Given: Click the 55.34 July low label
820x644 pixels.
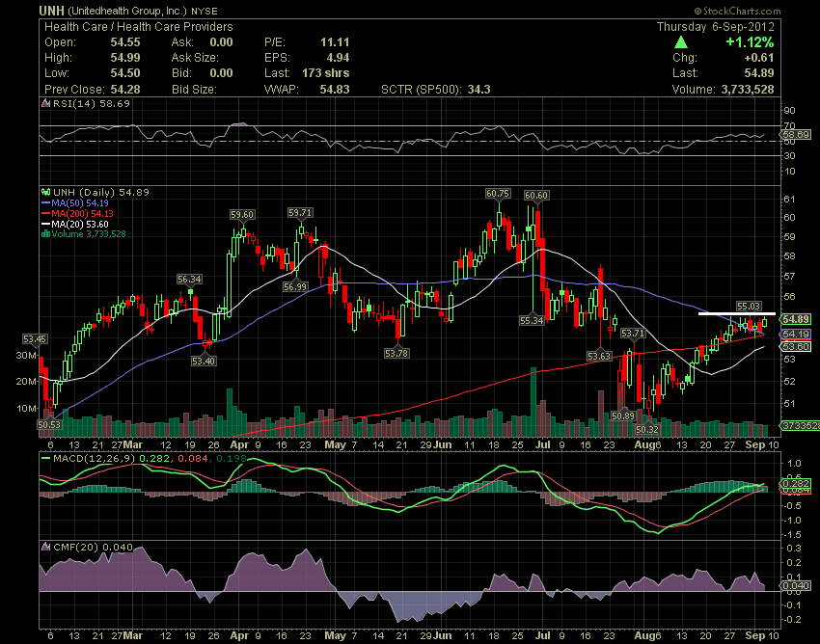Looking at the screenshot, I should point(532,320).
